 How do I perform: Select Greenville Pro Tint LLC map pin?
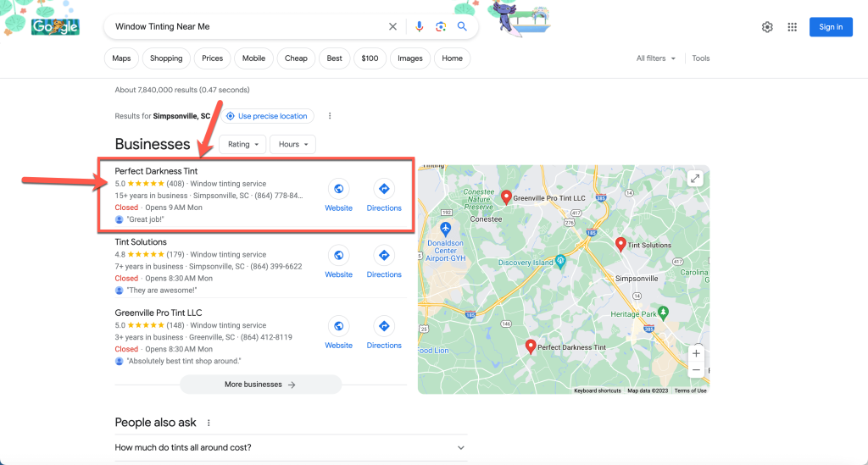pos(506,197)
